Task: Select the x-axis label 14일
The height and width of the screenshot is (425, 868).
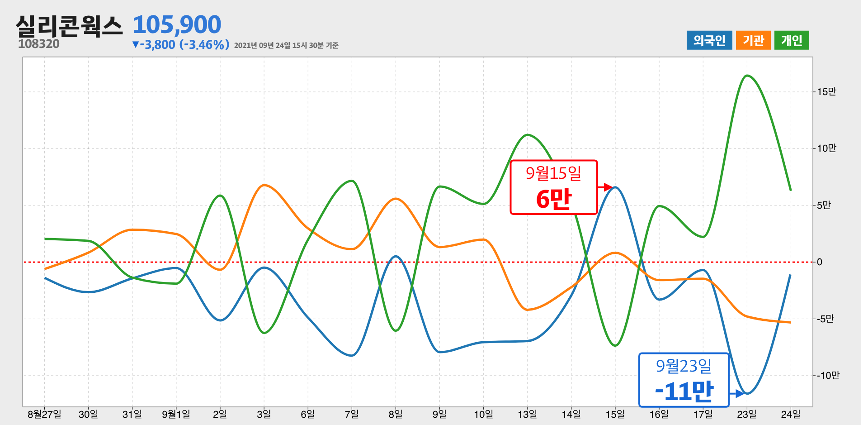Action: (x=571, y=414)
